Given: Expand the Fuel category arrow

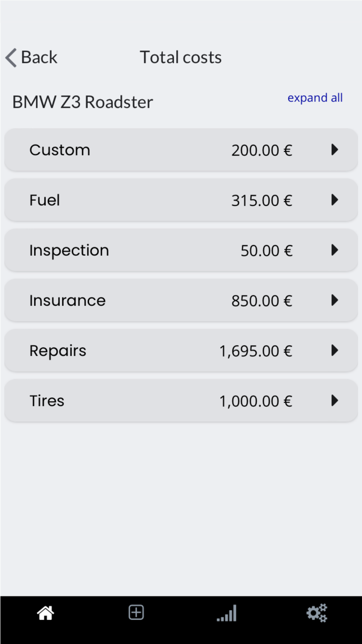Looking at the screenshot, I should point(335,200).
